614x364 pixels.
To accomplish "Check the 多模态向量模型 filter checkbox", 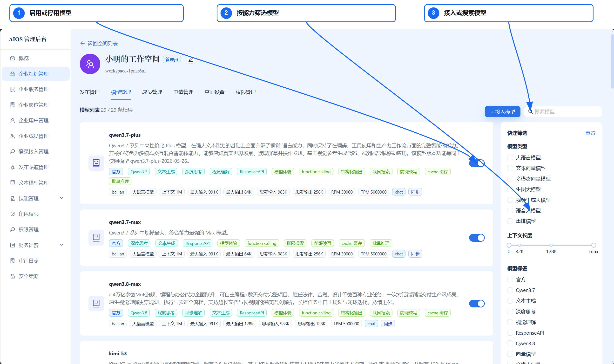I will [510, 179].
